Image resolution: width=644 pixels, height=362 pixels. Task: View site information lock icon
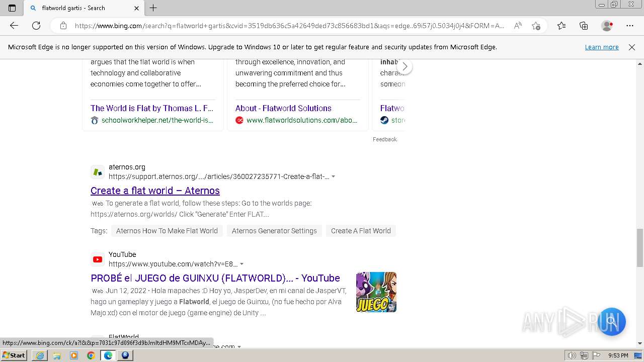[x=63, y=26]
